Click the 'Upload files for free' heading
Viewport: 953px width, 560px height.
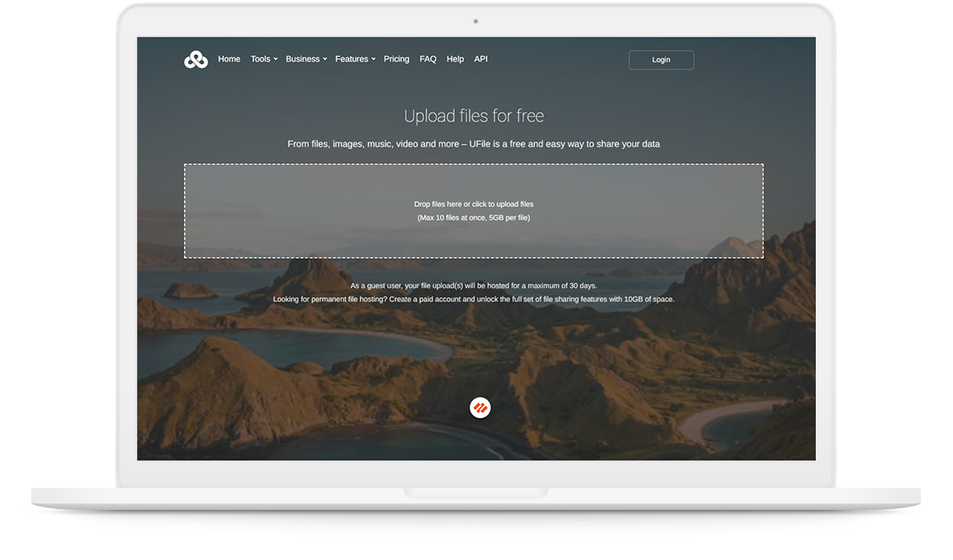click(474, 116)
